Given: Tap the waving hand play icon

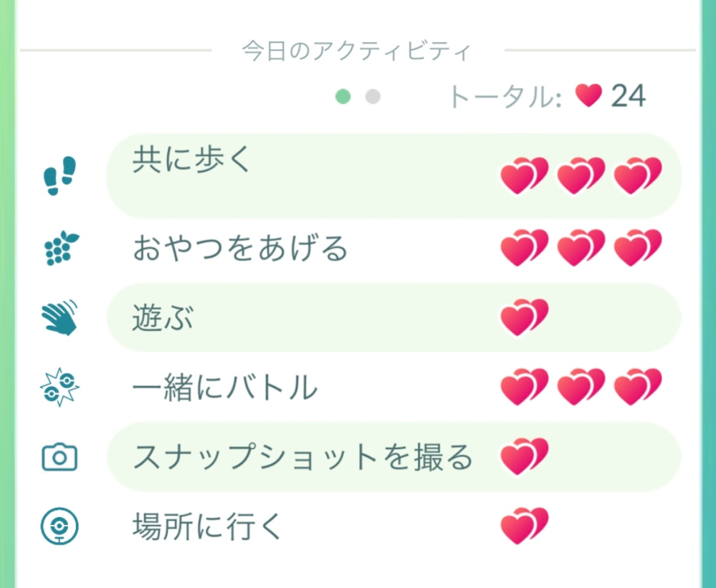Looking at the screenshot, I should tap(59, 317).
